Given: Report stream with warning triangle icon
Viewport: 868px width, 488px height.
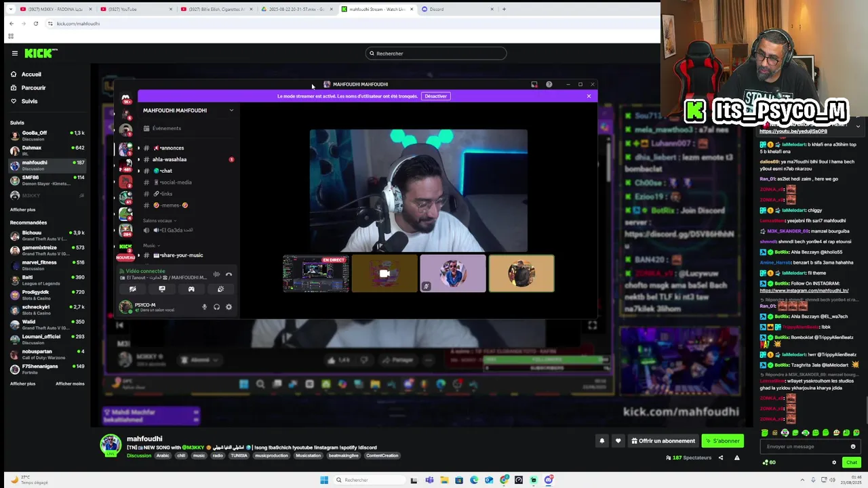Looking at the screenshot, I should pyautogui.click(x=737, y=457).
